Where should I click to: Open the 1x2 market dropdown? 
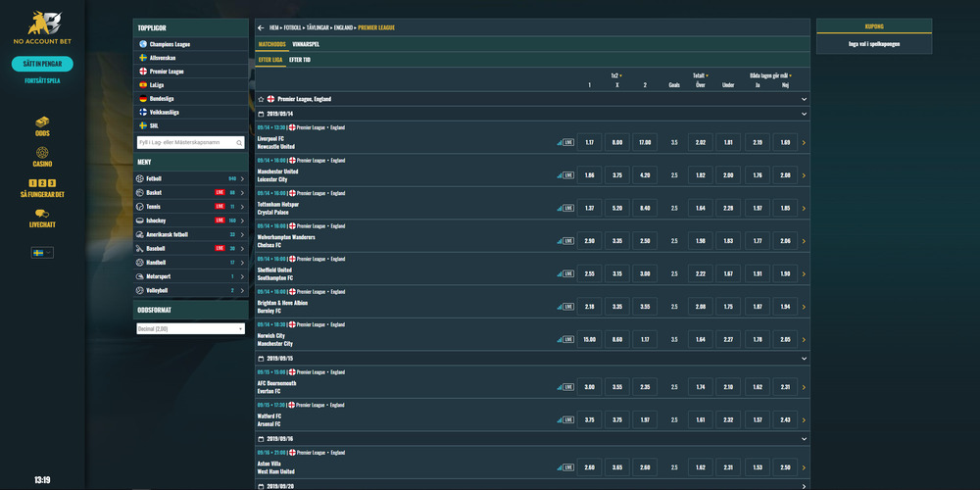616,75
